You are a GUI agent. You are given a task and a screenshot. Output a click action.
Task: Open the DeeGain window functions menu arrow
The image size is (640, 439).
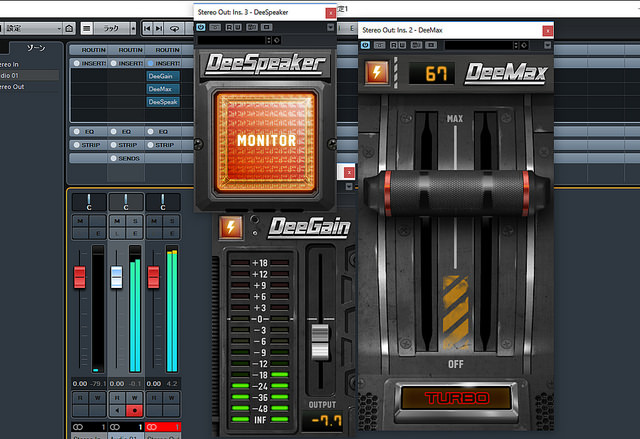(349, 186)
